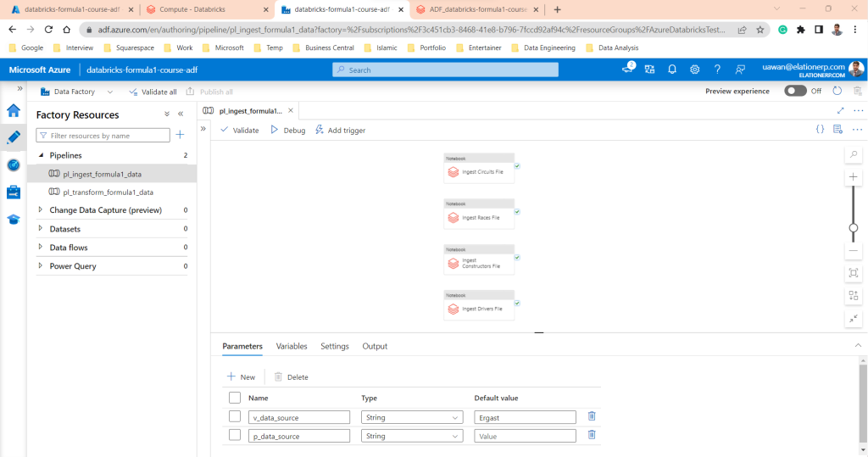The height and width of the screenshot is (457, 868).
Task: Click New to add a parameter
Action: coord(241,376)
